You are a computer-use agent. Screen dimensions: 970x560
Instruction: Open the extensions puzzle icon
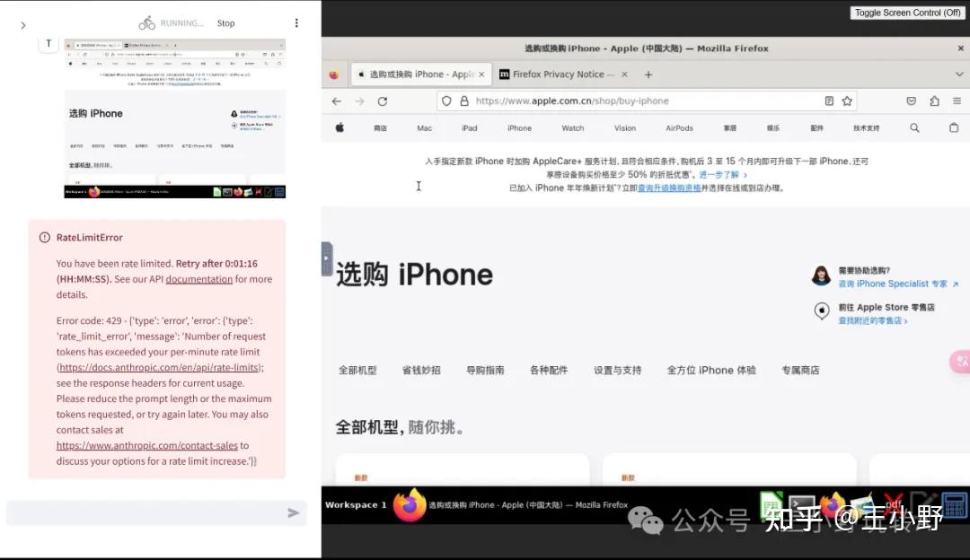click(x=934, y=101)
